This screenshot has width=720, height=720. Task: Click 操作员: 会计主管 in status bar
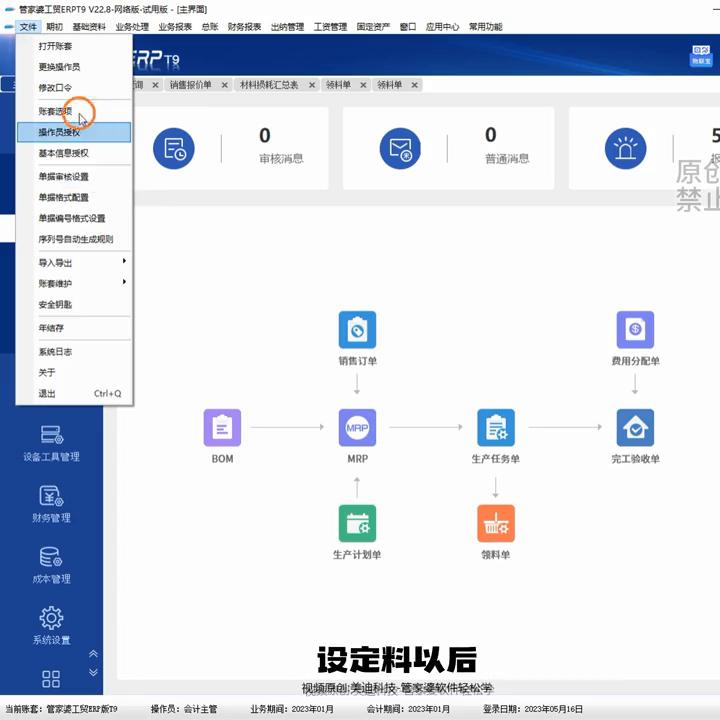click(x=184, y=709)
